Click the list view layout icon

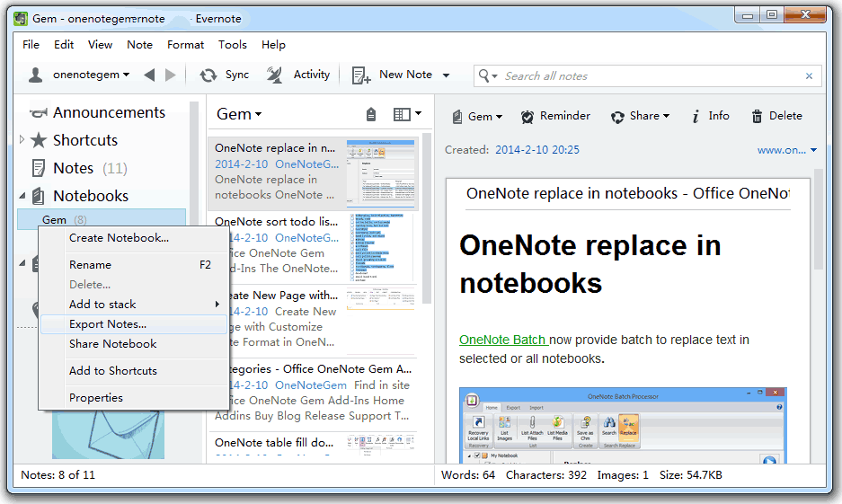tap(402, 114)
